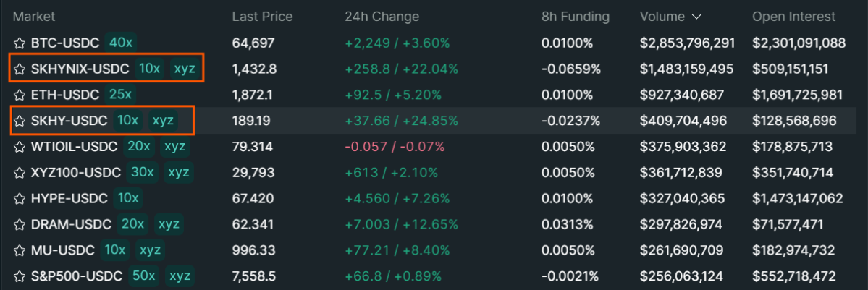This screenshot has width=868, height=290.
Task: Click the 50x leverage badge on S&P500-USDC
Action: [143, 276]
